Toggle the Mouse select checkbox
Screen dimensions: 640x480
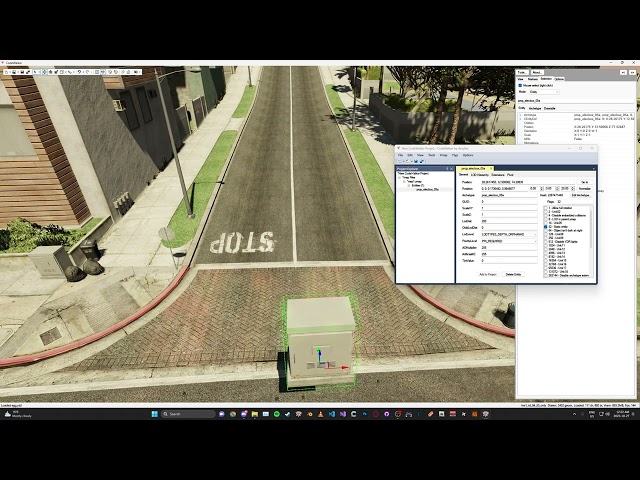(x=520, y=85)
